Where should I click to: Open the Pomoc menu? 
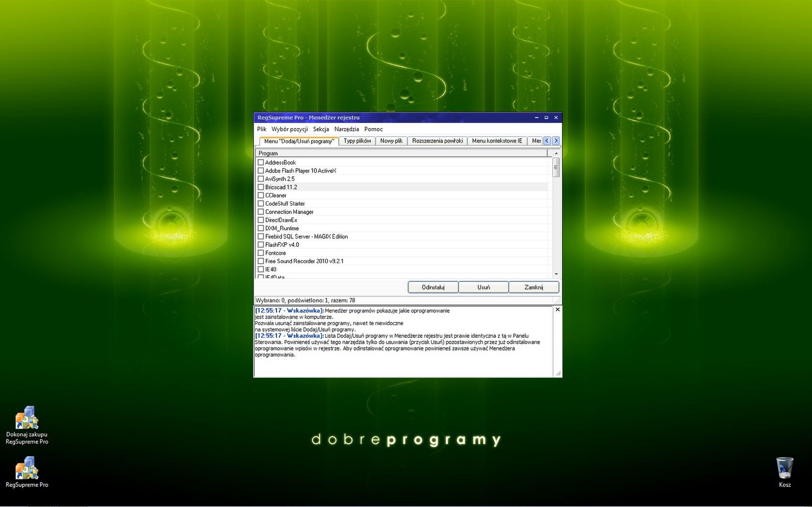pyautogui.click(x=373, y=129)
